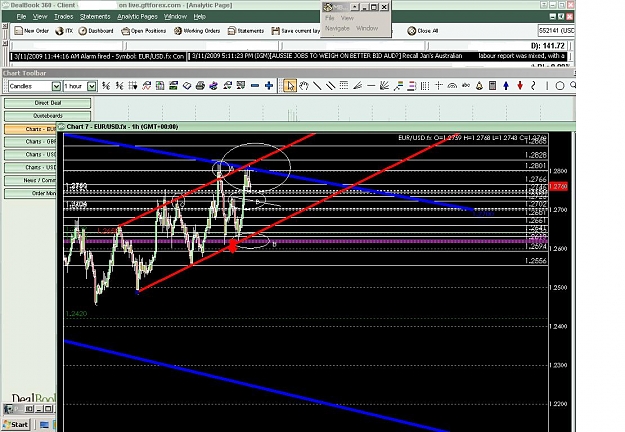This screenshot has height=432, width=625.
Task: Select the crosshair tool
Action: point(438,86)
